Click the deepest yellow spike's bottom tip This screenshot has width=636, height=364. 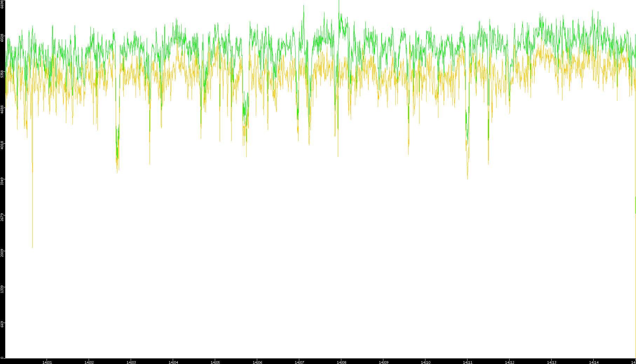(x=33, y=247)
